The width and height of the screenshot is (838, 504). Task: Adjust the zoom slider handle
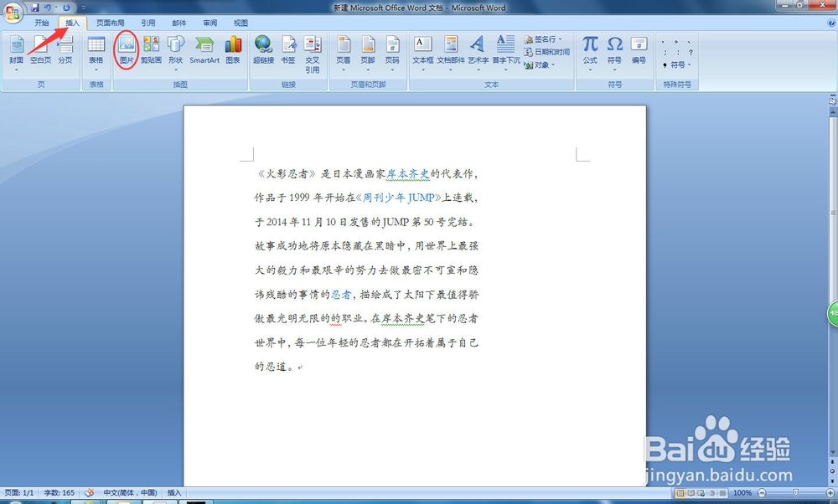[796, 493]
